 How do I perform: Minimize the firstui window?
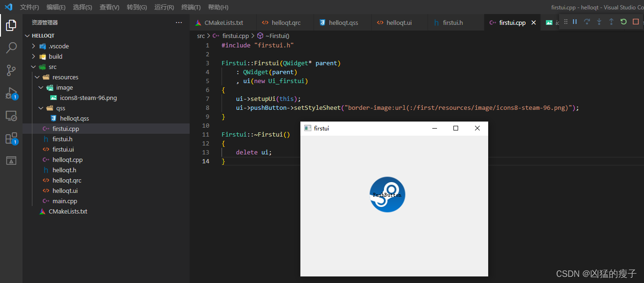click(434, 128)
